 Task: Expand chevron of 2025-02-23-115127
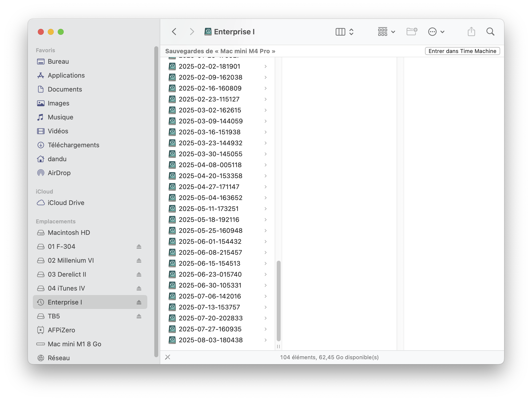(266, 99)
